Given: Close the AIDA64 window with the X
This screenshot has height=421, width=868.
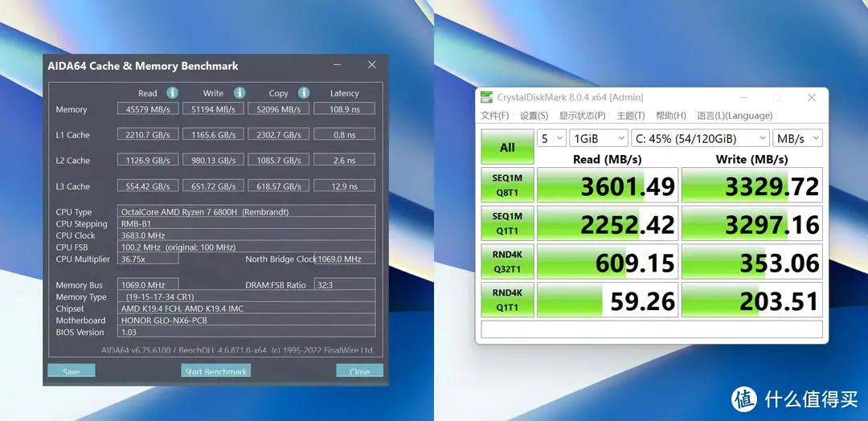Looking at the screenshot, I should [x=371, y=65].
